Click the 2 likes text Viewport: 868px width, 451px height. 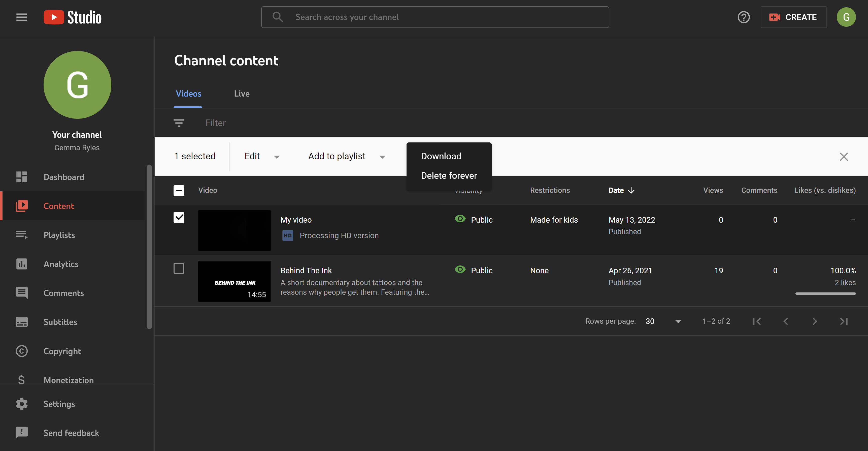[845, 283]
